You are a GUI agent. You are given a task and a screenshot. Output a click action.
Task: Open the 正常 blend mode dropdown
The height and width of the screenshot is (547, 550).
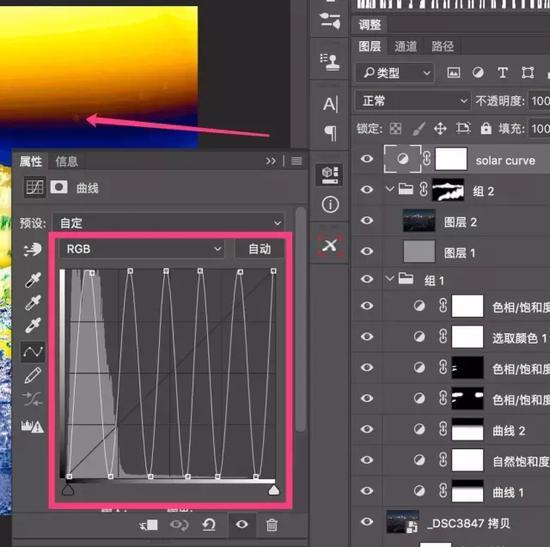pyautogui.click(x=412, y=101)
